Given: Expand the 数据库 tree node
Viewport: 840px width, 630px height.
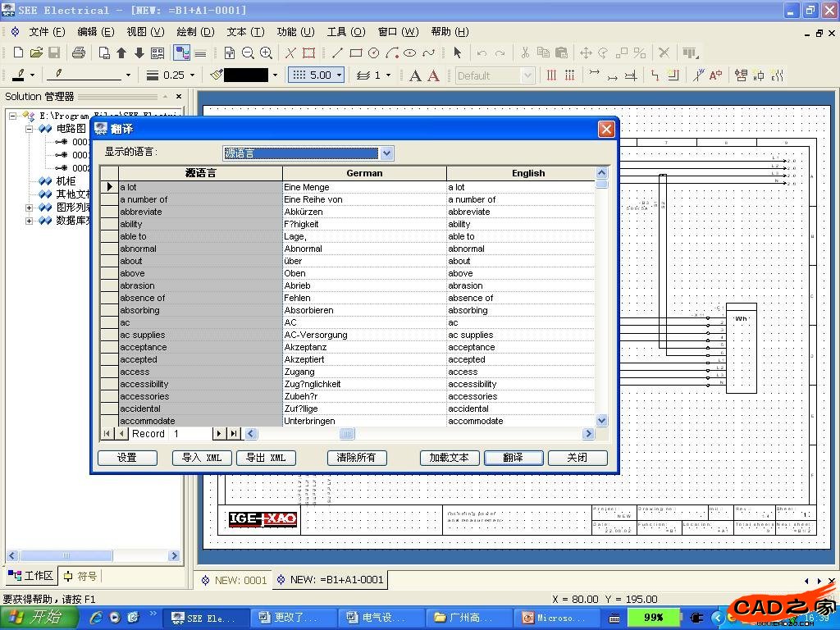Looking at the screenshot, I should click(x=30, y=221).
